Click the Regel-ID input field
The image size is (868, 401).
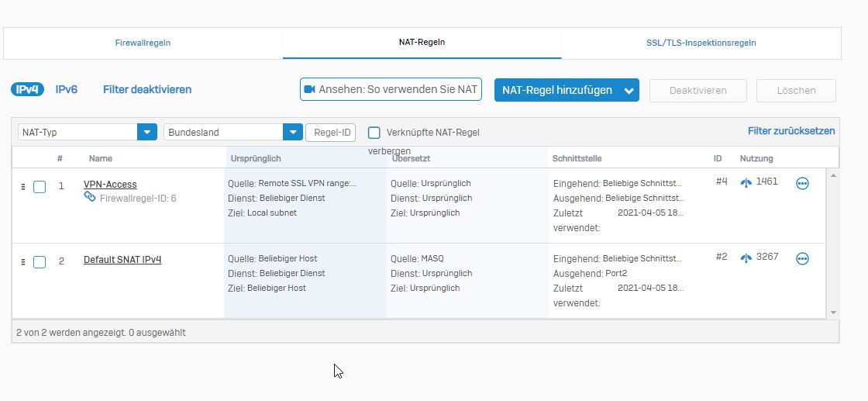[332, 132]
